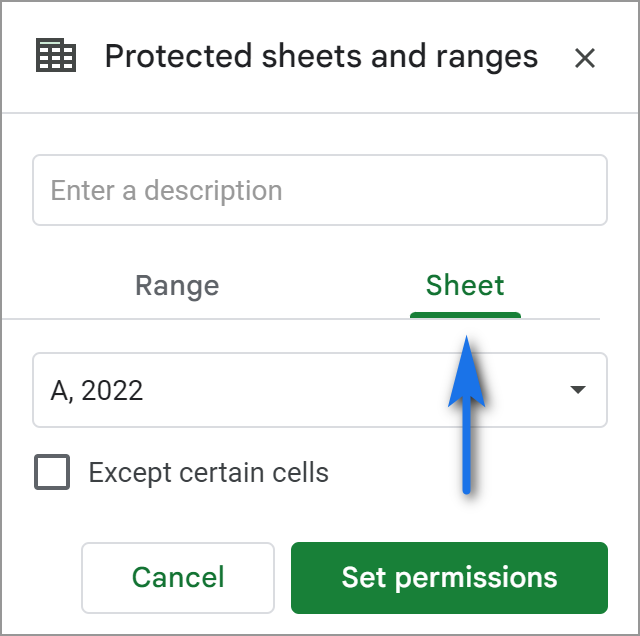640x636 pixels.
Task: Select the Sheet tab
Action: pyautogui.click(x=465, y=285)
